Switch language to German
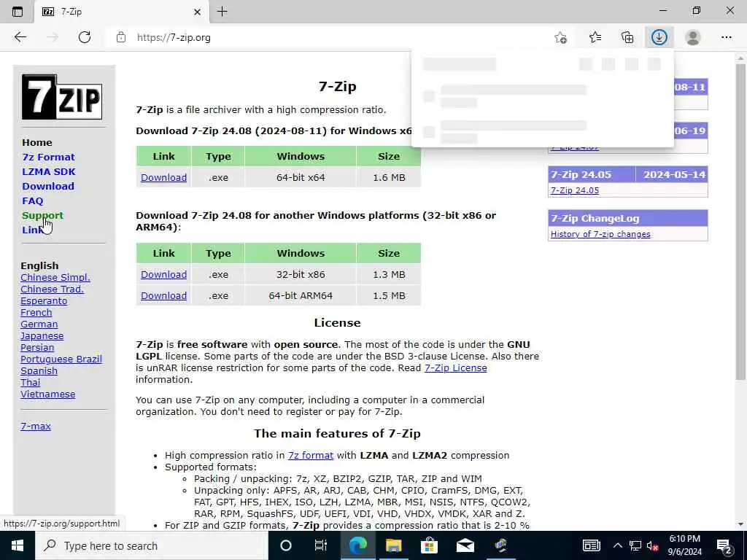The image size is (747, 560). tap(39, 324)
